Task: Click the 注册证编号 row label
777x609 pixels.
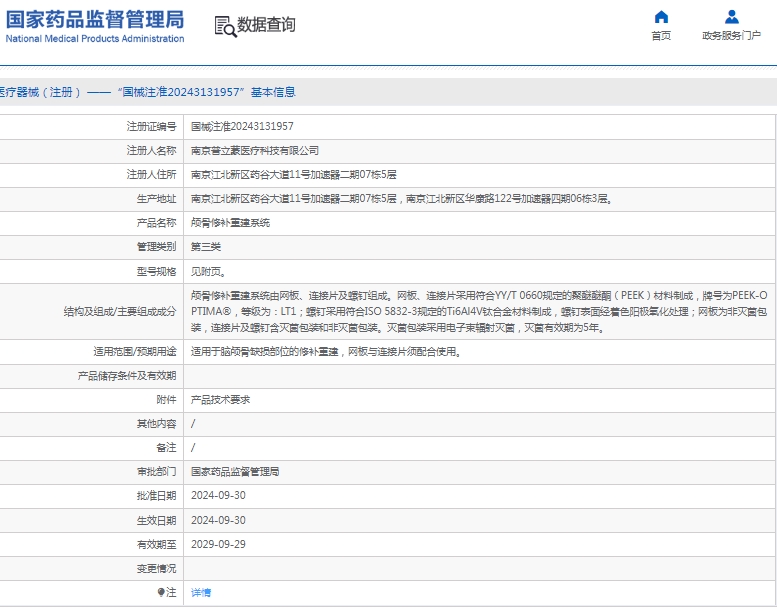Action: 151,127
